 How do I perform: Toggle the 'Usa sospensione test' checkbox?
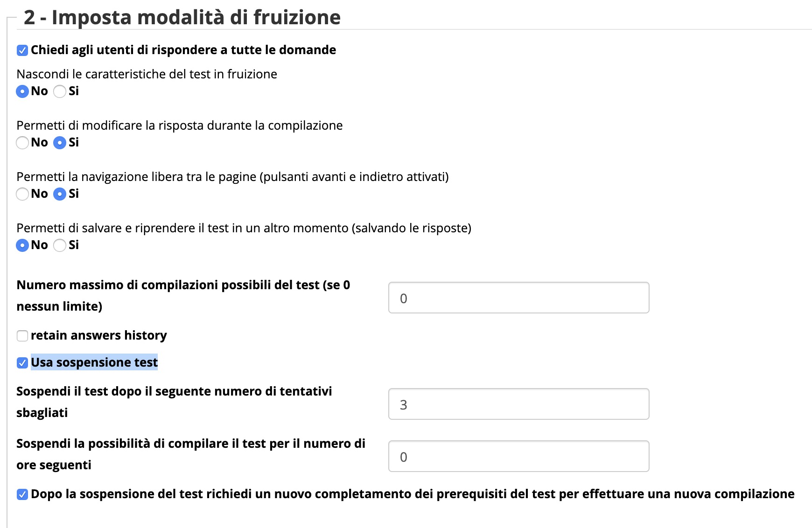point(22,363)
